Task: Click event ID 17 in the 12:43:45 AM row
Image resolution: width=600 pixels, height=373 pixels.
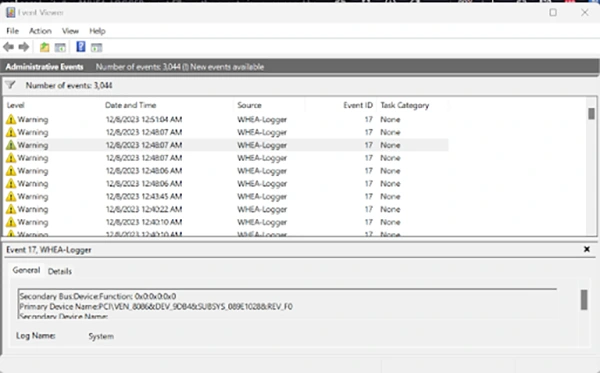Action: [x=368, y=196]
